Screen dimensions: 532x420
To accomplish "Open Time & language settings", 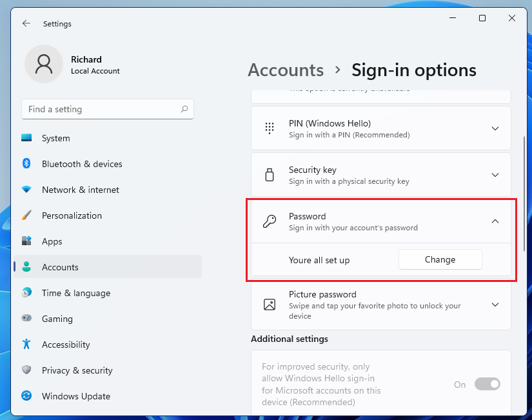I will (x=76, y=293).
